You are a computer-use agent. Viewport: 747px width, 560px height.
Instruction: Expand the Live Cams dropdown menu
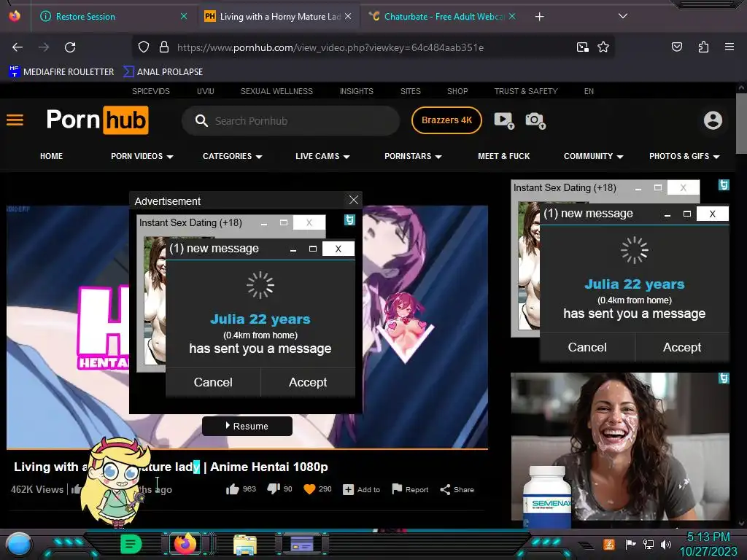tap(322, 156)
